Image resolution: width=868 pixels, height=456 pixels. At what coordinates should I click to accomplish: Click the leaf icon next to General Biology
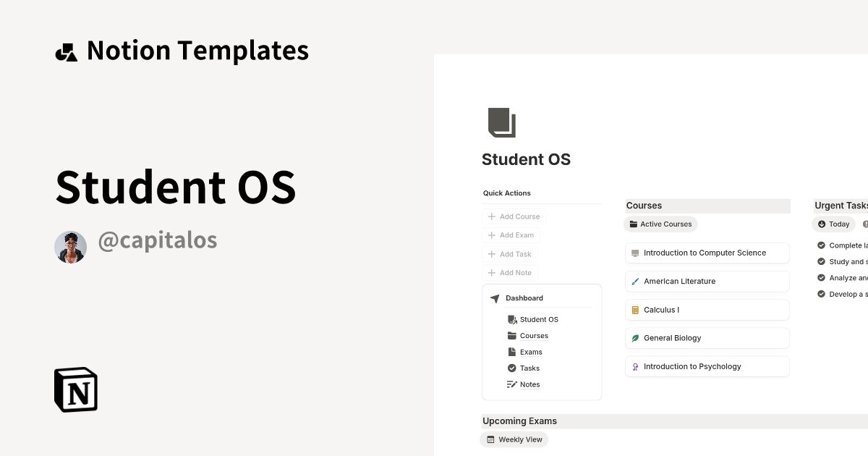pos(635,338)
